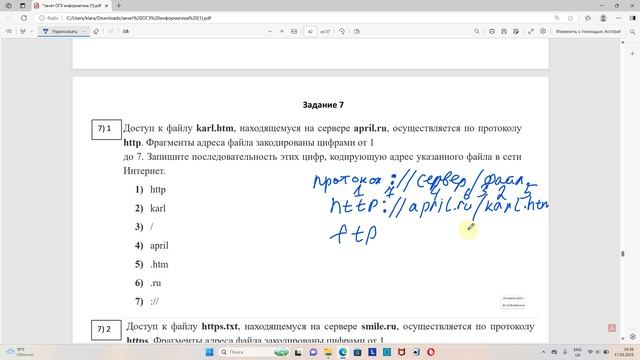Screen dimensions: 640x360
Task: Open the Opera browser from taskbar
Action: click(431, 352)
